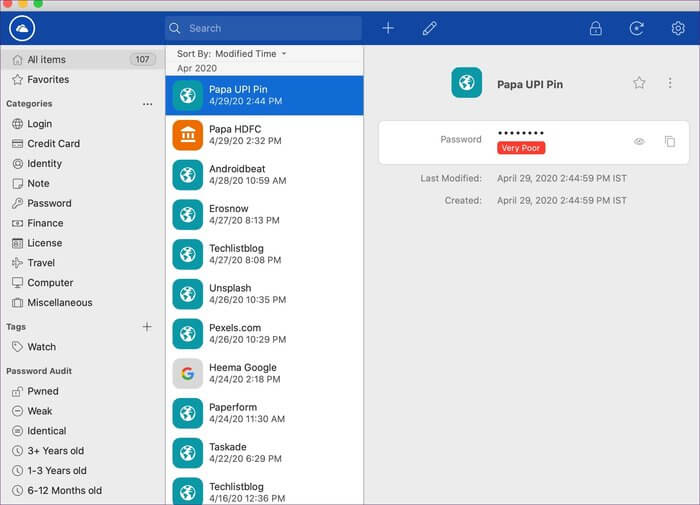This screenshot has width=700, height=505.
Task: Reveal password with eye icon
Action: coord(639,142)
